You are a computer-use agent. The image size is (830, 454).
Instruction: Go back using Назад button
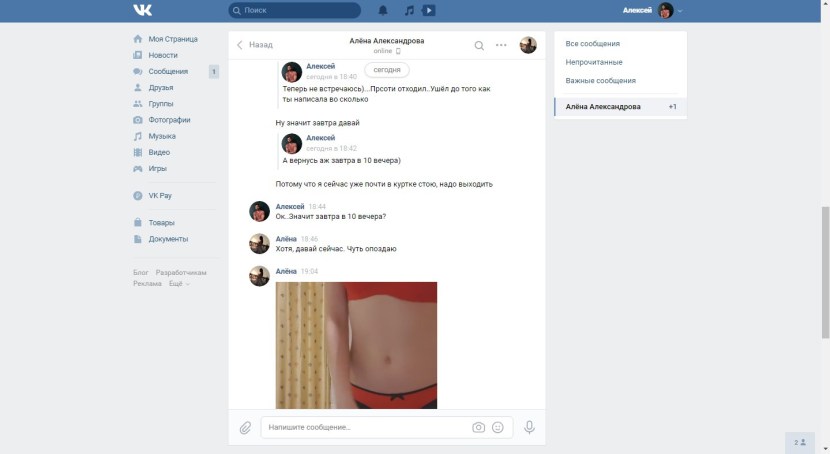(x=254, y=45)
